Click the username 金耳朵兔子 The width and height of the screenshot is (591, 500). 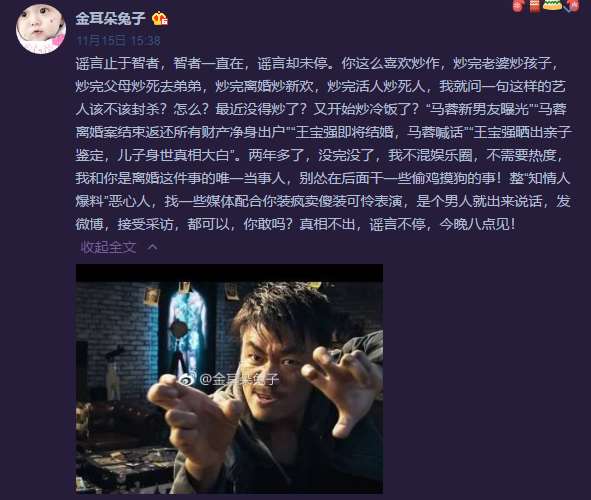(x=110, y=18)
